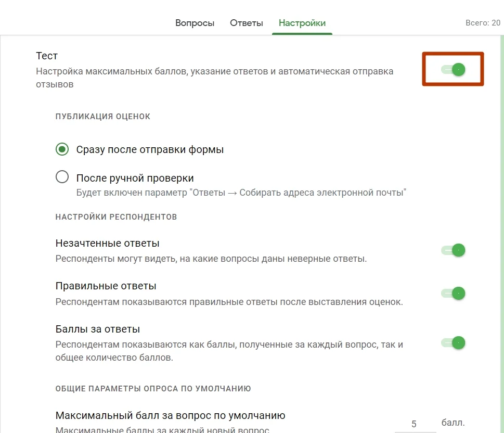
Task: Select the Настройки tab
Action: [302, 23]
